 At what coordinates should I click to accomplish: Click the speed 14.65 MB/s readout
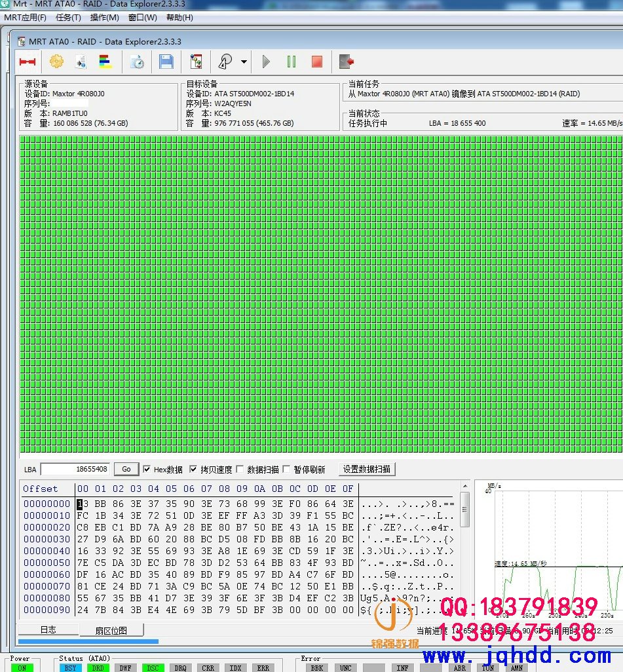[592, 123]
